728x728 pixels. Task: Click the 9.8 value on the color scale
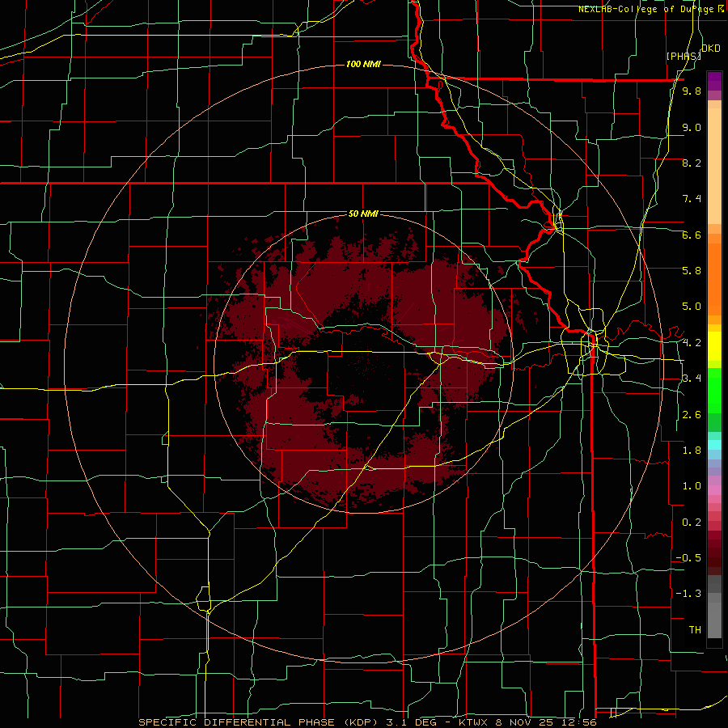(x=692, y=91)
